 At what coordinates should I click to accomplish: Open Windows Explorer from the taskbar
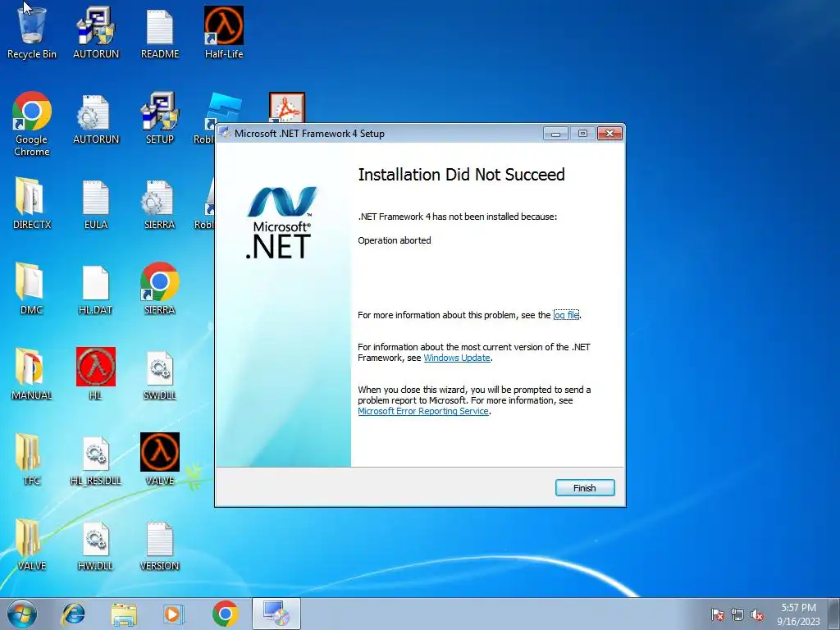pos(124,614)
